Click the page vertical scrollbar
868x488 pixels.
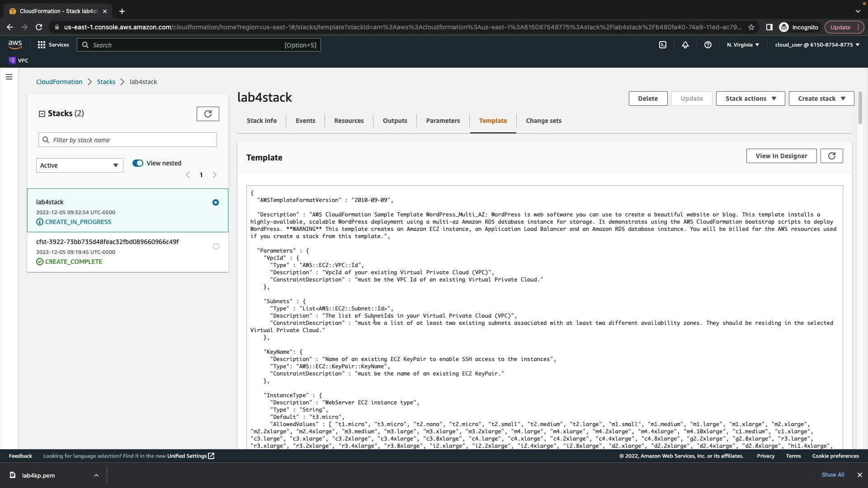point(860,108)
